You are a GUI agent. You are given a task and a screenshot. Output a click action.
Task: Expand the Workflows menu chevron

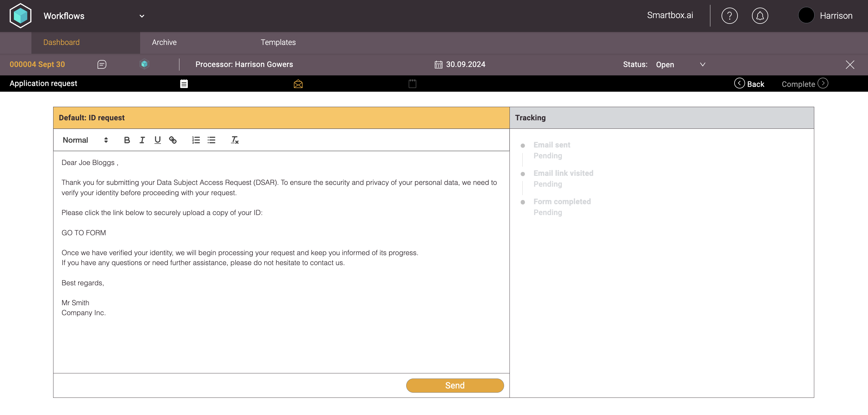pos(142,16)
